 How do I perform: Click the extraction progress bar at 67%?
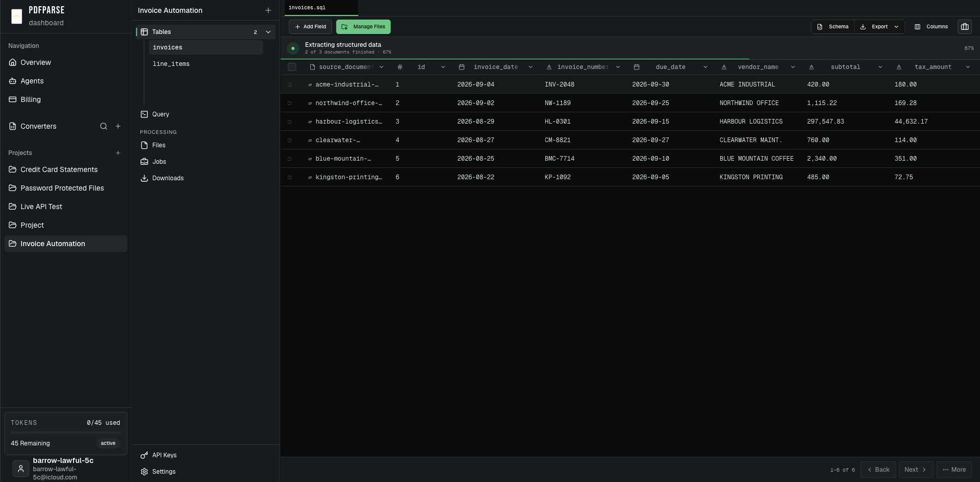pos(630,59)
